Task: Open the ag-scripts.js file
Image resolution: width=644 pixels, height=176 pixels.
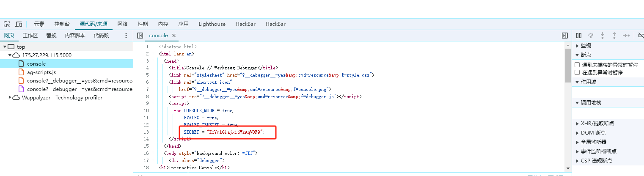Action: tap(66, 72)
